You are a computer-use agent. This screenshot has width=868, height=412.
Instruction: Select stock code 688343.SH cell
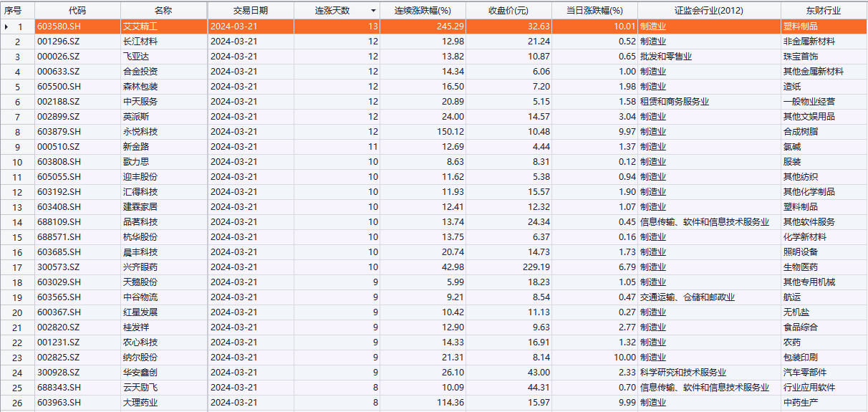[x=77, y=388]
